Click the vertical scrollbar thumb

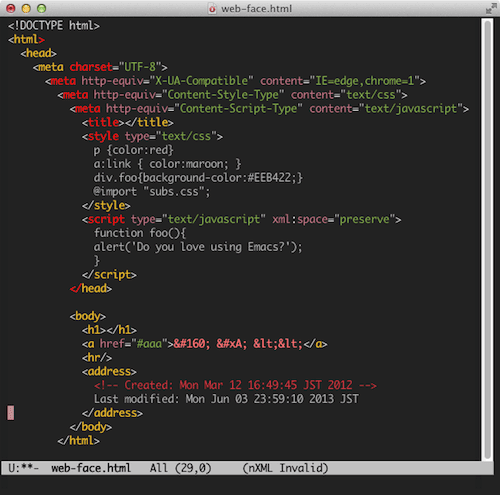pos(488,239)
